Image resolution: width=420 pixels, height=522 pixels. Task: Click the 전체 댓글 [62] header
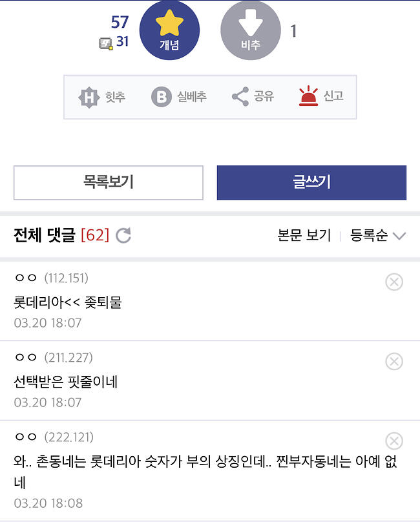tap(61, 235)
